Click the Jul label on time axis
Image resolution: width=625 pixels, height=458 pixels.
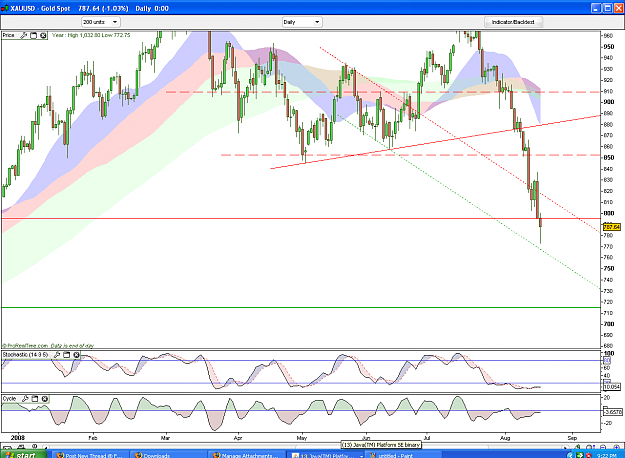pos(427,438)
